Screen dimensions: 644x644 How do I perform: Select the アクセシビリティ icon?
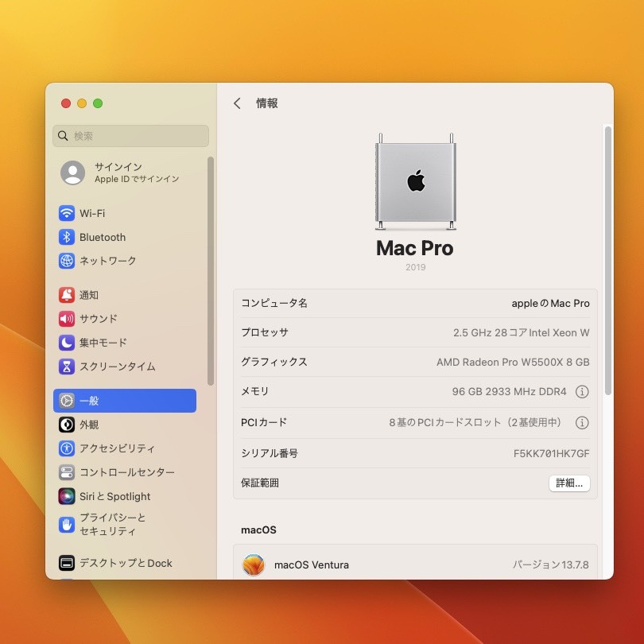[67, 448]
